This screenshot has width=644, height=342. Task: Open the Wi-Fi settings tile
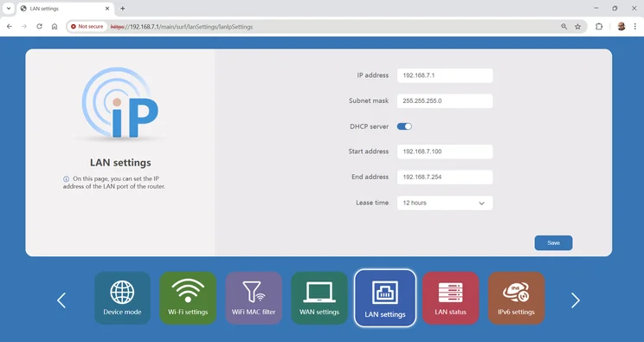(188, 298)
